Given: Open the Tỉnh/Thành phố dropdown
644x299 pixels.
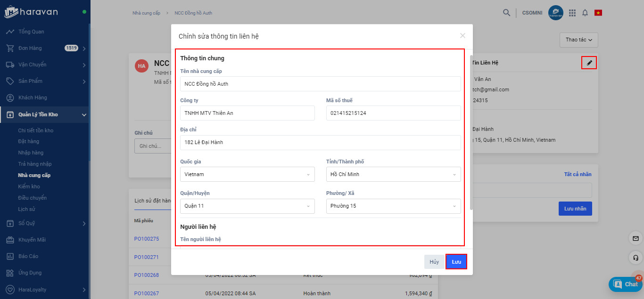Looking at the screenshot, I should click(x=393, y=174).
